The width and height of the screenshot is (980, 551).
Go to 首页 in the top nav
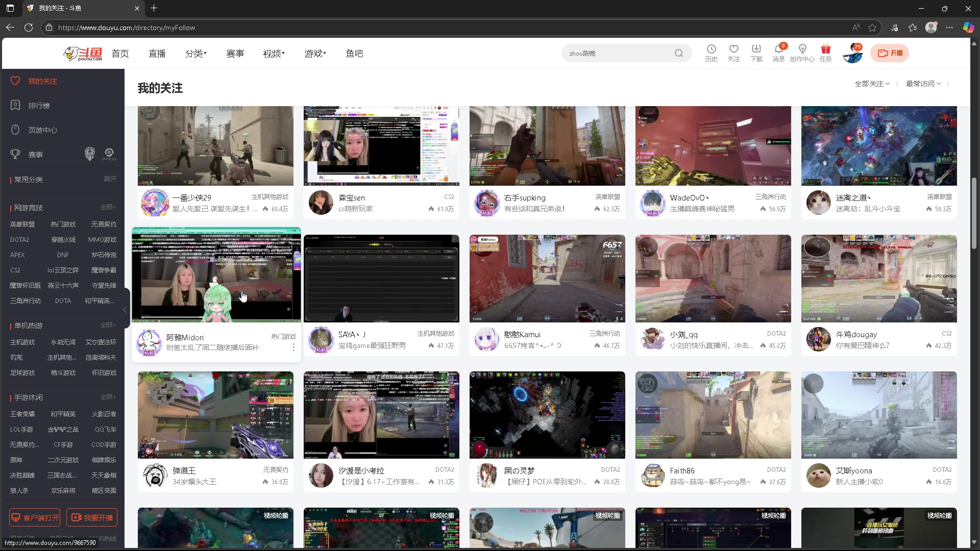point(120,54)
